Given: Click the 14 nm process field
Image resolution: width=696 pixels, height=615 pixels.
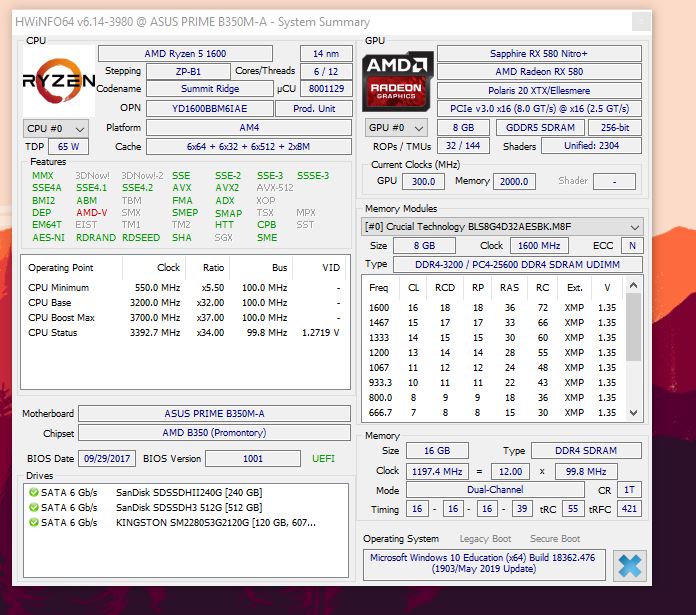Looking at the screenshot, I should (x=326, y=54).
